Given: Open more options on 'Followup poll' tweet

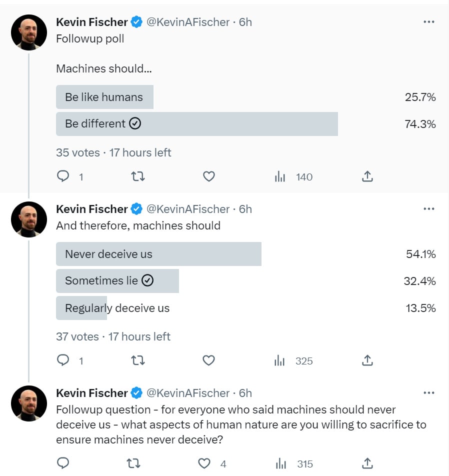Looking at the screenshot, I should (428, 22).
